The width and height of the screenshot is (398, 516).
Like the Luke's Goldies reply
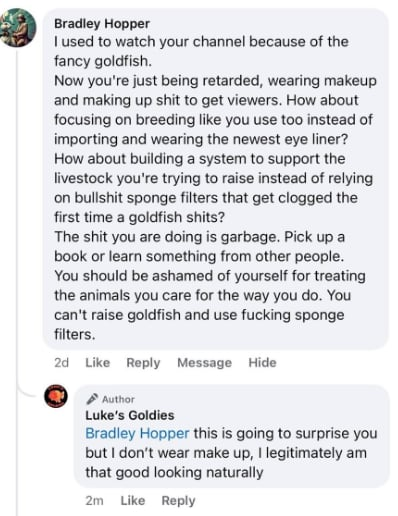pyautogui.click(x=133, y=500)
